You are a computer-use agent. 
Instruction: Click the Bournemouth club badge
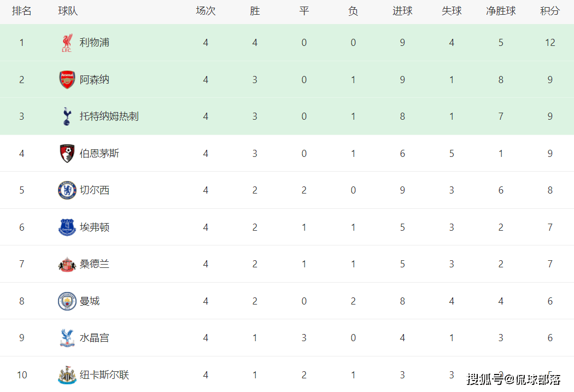coord(67,154)
